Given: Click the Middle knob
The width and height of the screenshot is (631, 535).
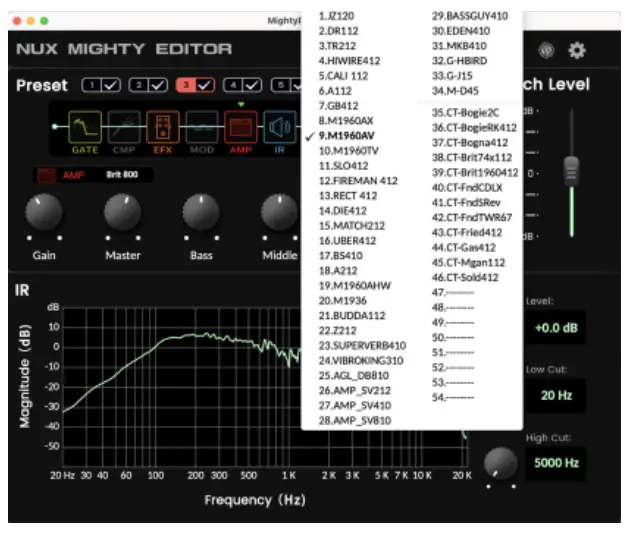Looking at the screenshot, I should coord(280,212).
